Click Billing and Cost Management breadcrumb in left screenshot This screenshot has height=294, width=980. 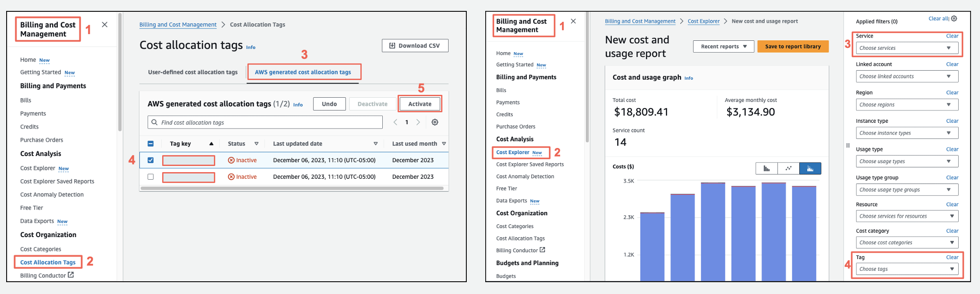178,25
